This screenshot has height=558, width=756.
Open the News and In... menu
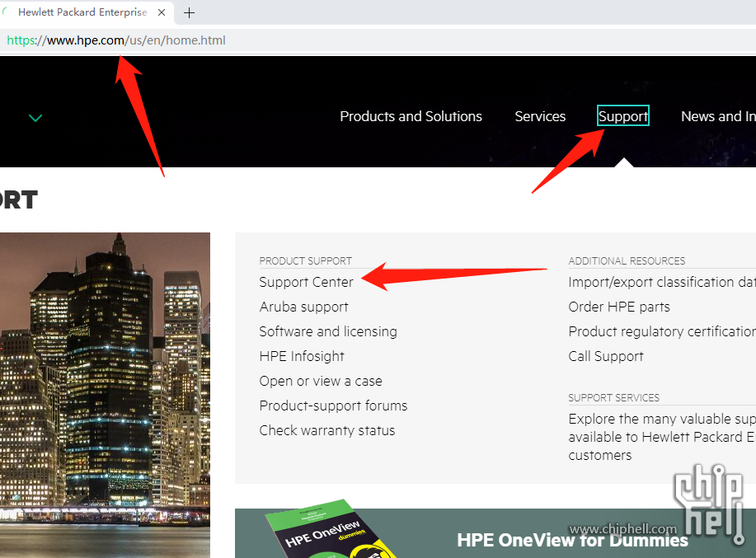[x=718, y=116]
